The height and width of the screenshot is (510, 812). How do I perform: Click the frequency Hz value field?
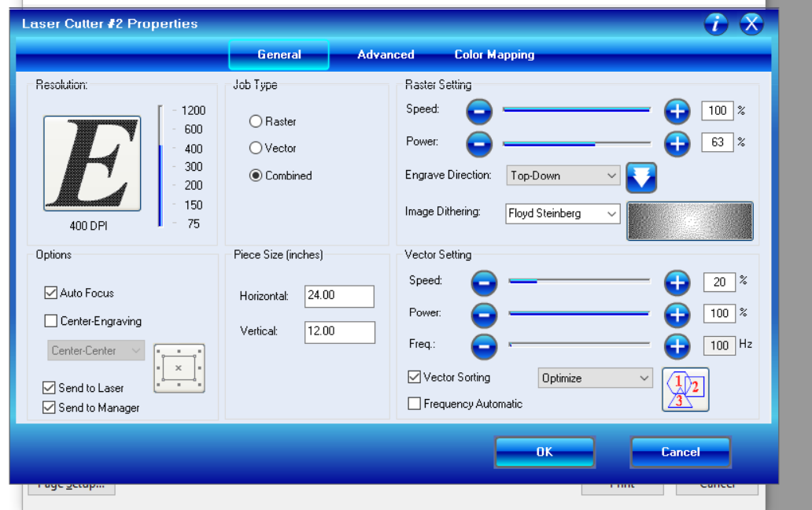pyautogui.click(x=719, y=346)
